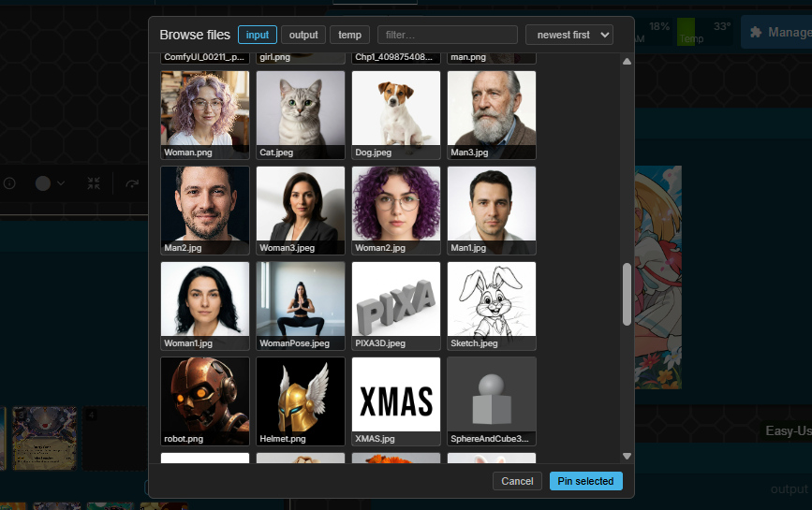Switch to the input folder tab

[x=258, y=35]
